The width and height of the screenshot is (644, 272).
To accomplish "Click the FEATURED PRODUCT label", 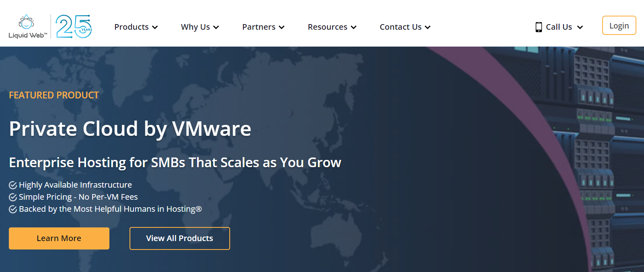I will [54, 95].
